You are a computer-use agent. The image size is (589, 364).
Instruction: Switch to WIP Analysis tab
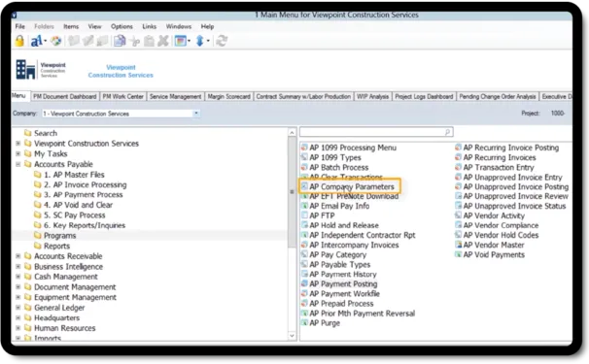coord(372,96)
